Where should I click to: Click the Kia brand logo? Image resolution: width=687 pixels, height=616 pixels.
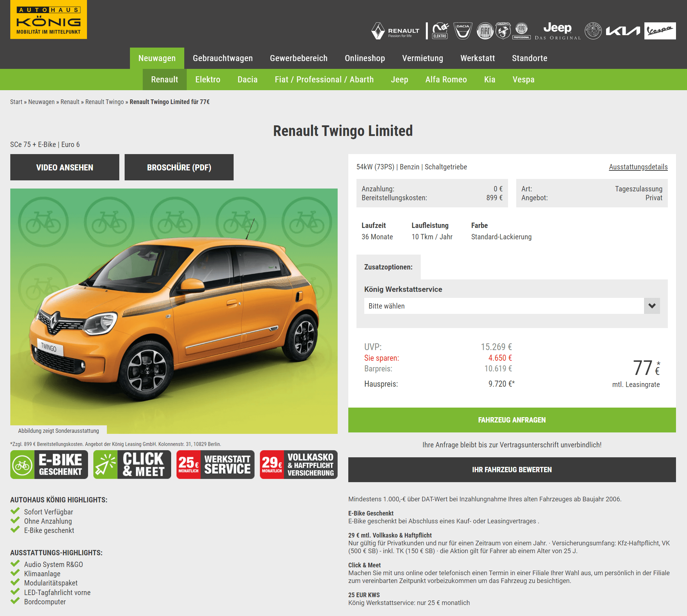[x=623, y=31]
